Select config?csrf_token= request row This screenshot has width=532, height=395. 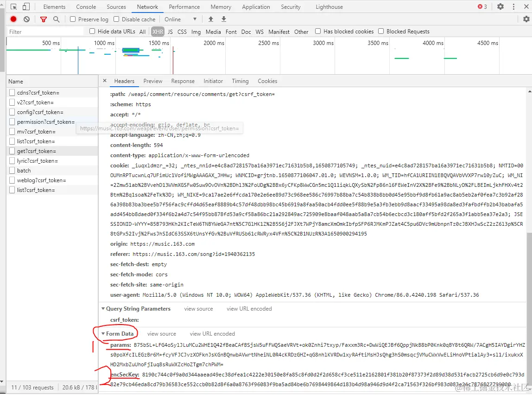(52, 112)
